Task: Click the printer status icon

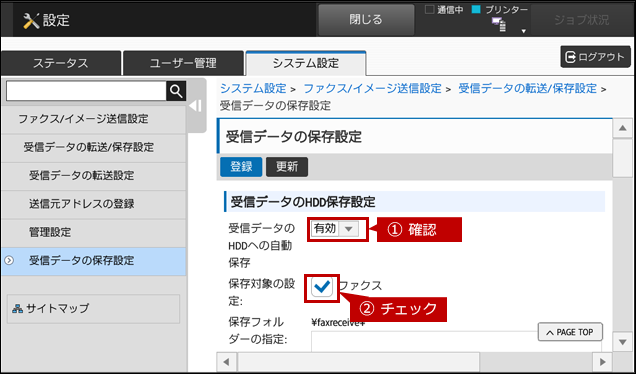Action: [x=499, y=25]
